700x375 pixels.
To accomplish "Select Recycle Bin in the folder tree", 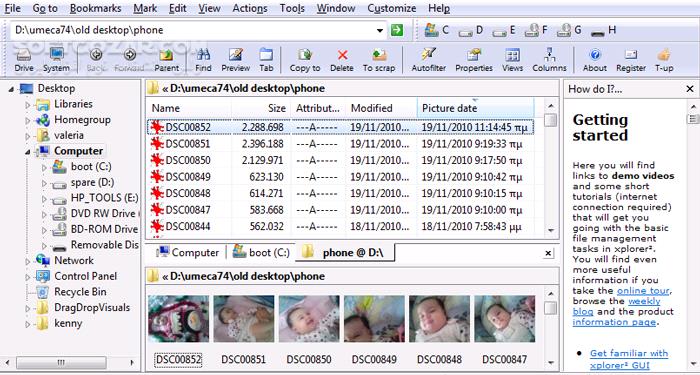I will tap(80, 292).
